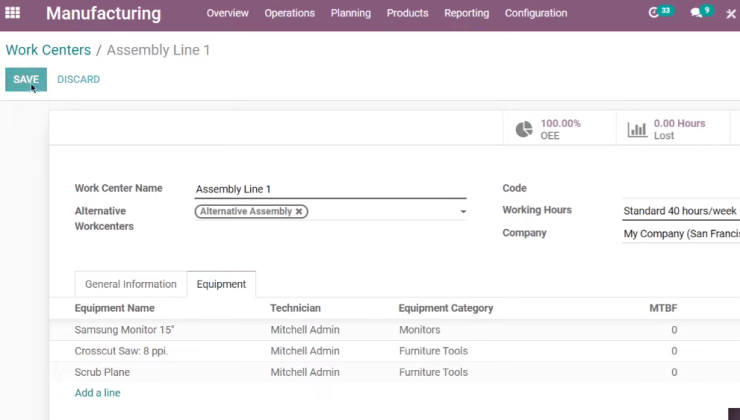Select the Equipment tab
The width and height of the screenshot is (740, 420).
pyautogui.click(x=221, y=284)
